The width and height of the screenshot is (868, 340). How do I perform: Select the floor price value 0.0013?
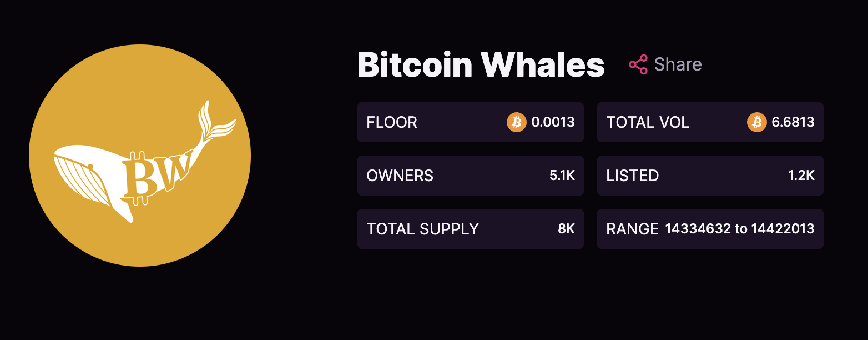pyautogui.click(x=553, y=122)
